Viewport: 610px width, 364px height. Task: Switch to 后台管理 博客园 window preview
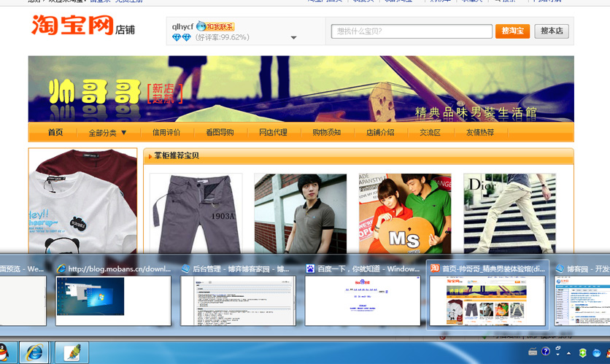(238, 295)
